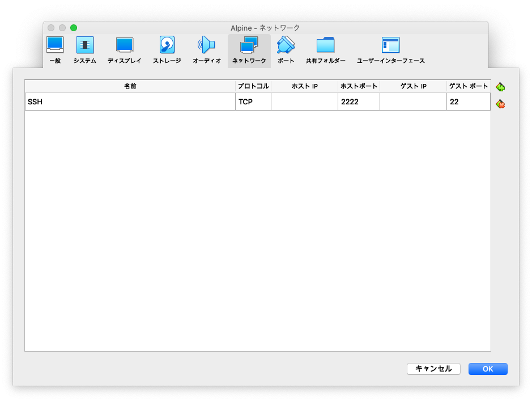Click the ホストポート column header
The image size is (532, 401).
click(x=359, y=86)
